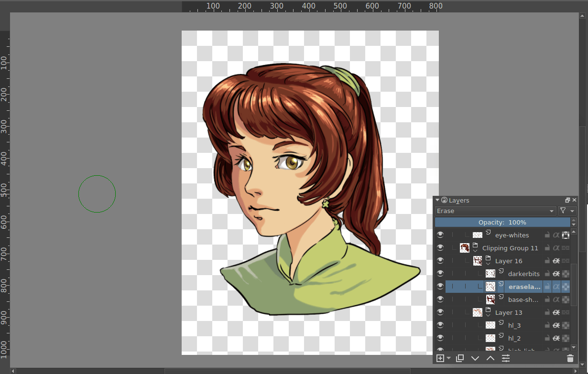Move layer up with the up arrow
588x374 pixels.
(x=490, y=358)
